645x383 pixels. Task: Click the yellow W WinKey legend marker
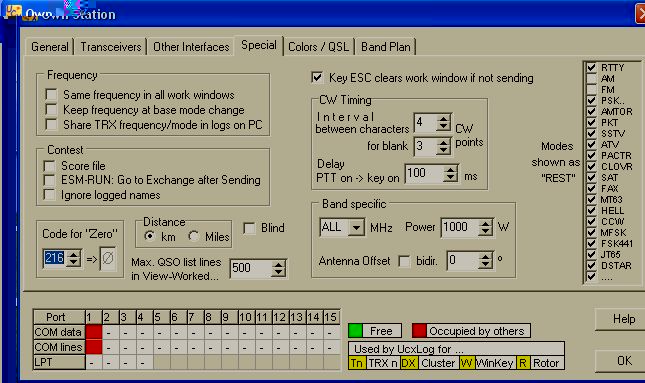coord(467,363)
